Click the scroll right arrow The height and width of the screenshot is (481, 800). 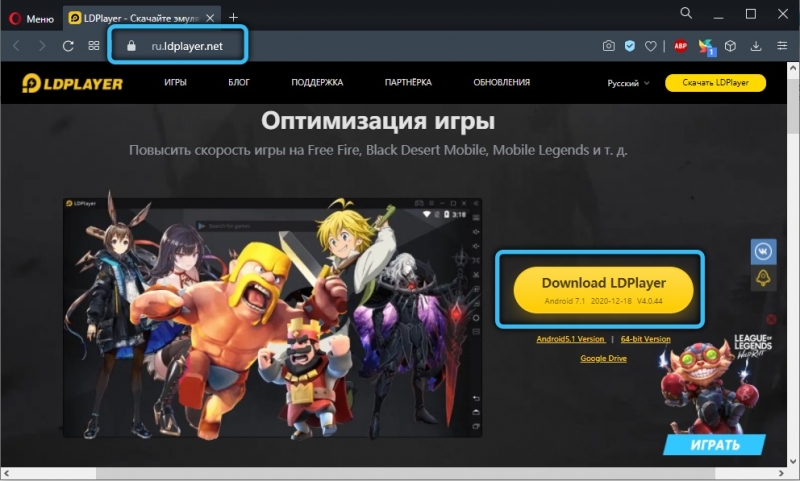[781, 474]
